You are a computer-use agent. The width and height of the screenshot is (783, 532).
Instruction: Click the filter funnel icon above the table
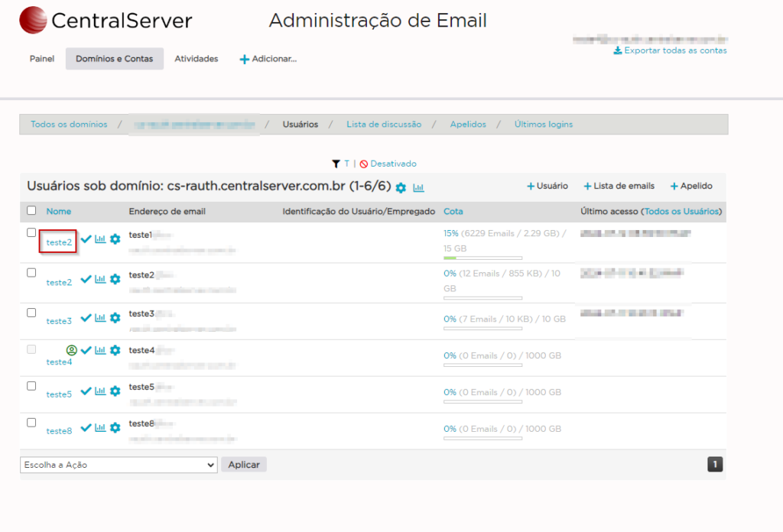336,164
